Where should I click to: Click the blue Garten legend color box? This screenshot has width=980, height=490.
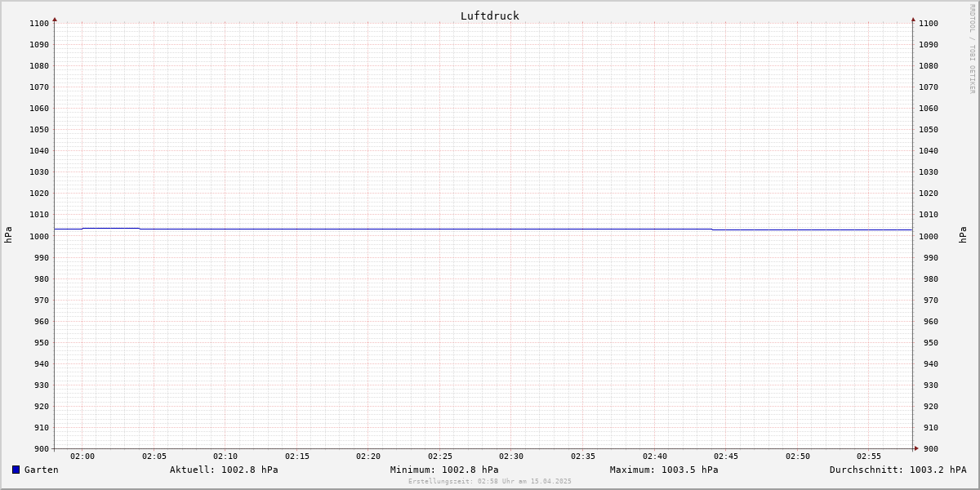pos(16,470)
